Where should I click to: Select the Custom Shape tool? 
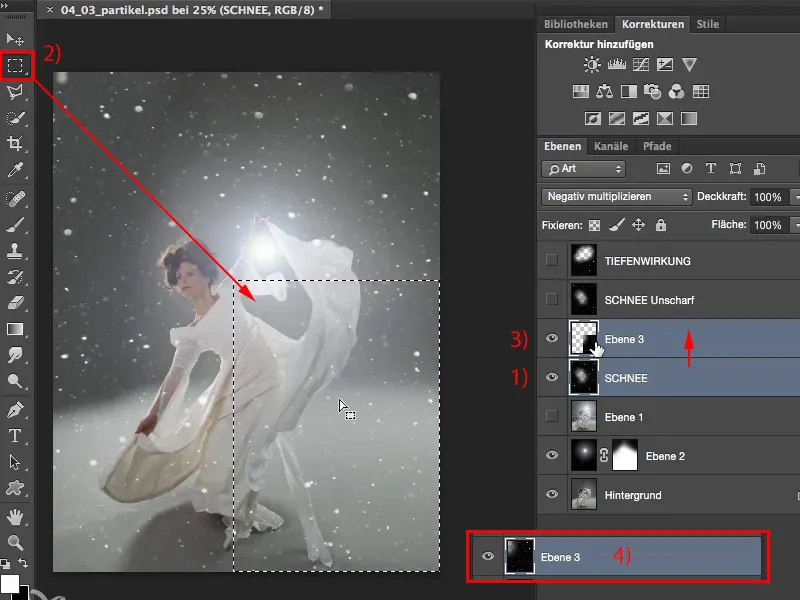(15, 488)
